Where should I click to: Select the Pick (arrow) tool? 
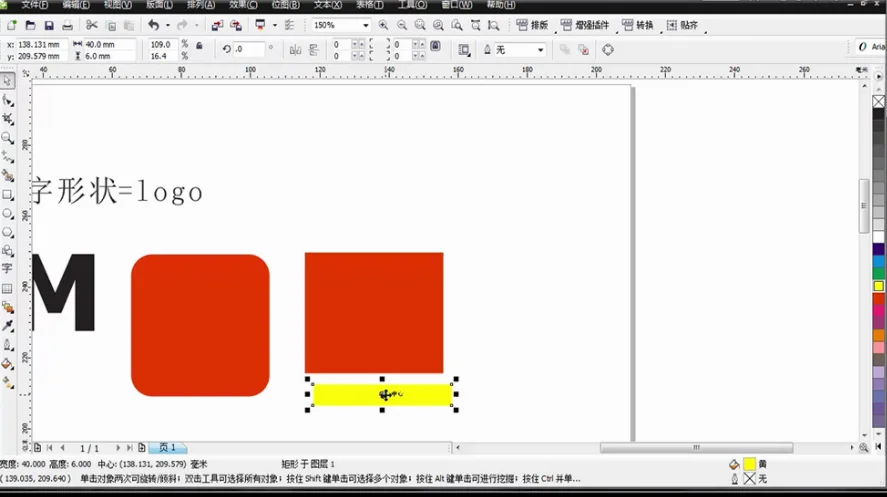pos(7,81)
